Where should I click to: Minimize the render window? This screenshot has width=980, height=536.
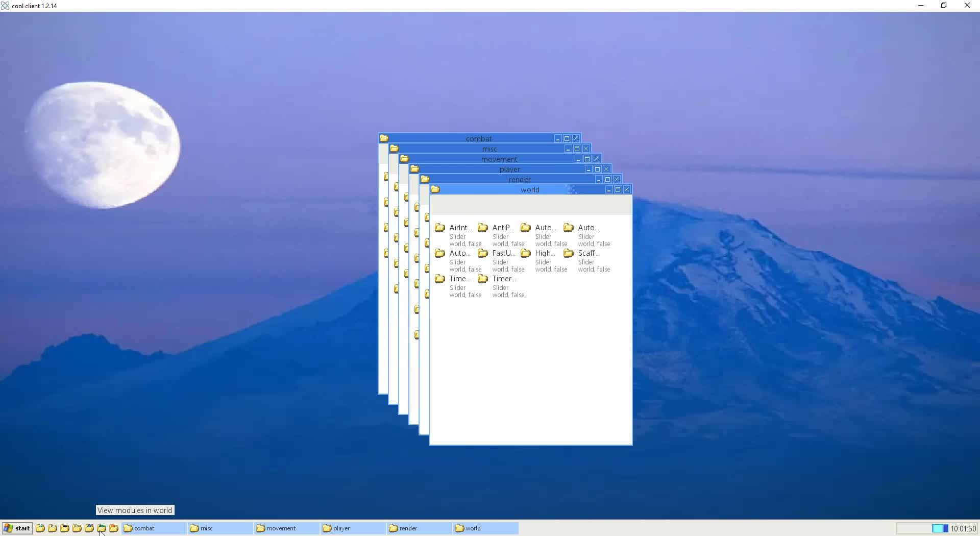598,180
